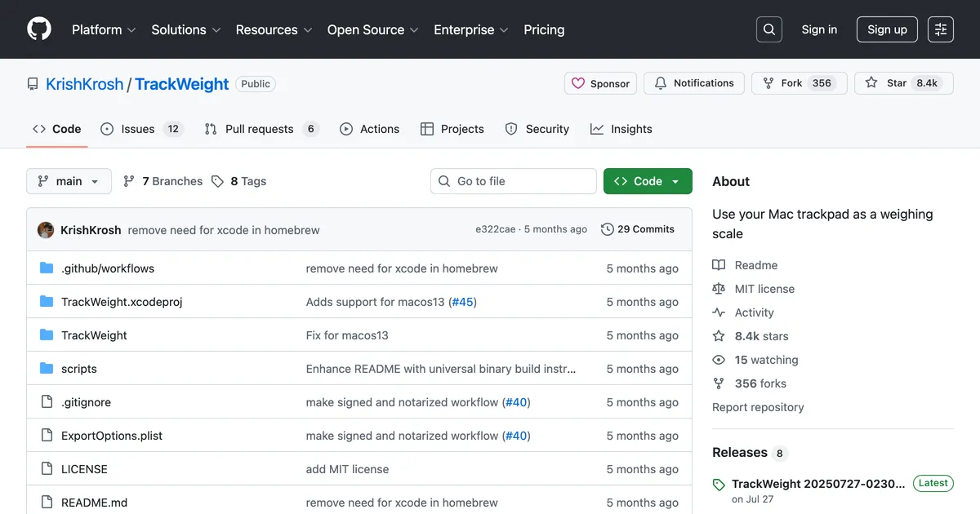Viewport: 980px width, 514px height.
Task: Open the Platform menu
Action: coord(103,29)
